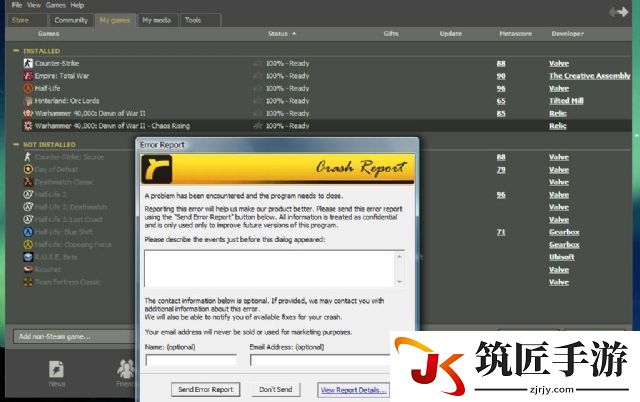The width and height of the screenshot is (640, 402).
Task: Click the Half-Life 2: Lost Coast icon
Action: tap(28, 220)
